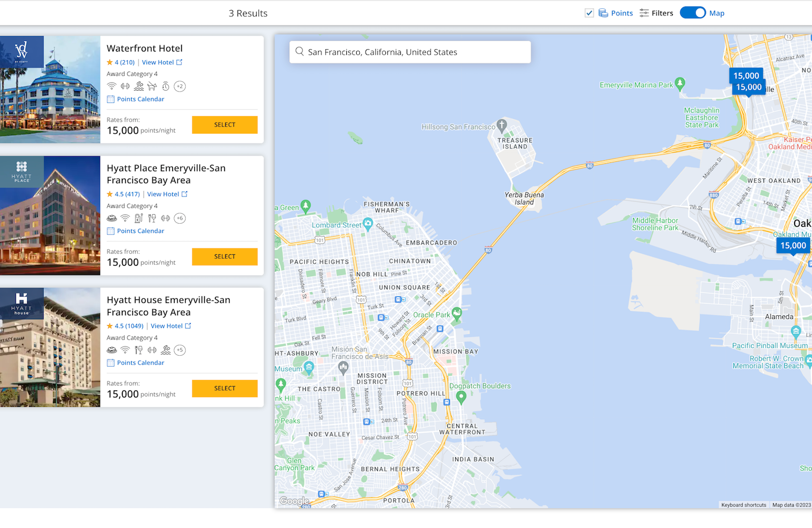Expand the +6 more amenities for Hyatt Place

[x=180, y=218]
